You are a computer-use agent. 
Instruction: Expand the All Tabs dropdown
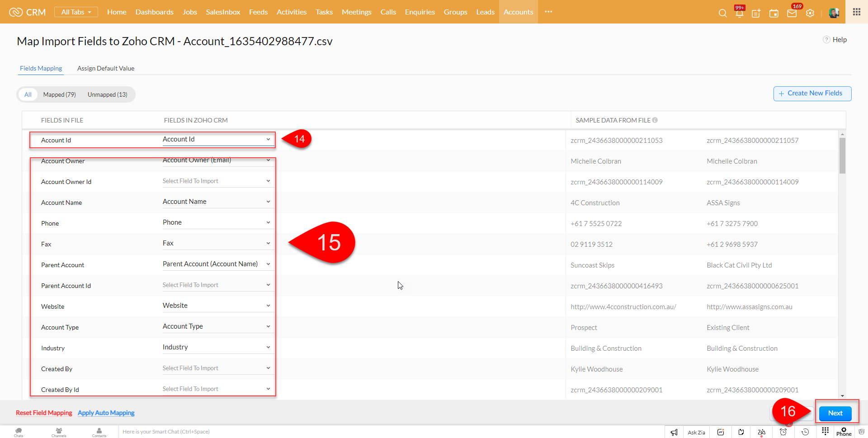tap(76, 12)
